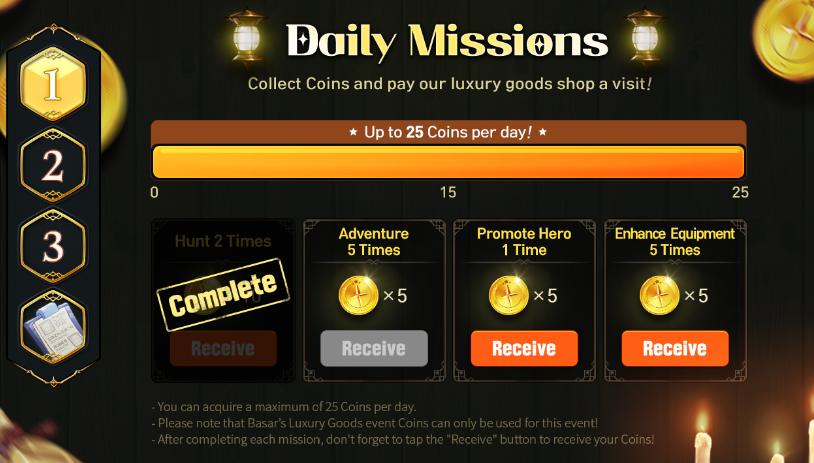Click the gold coin in Adventure card
The width and height of the screenshot is (814, 463).
pos(358,296)
